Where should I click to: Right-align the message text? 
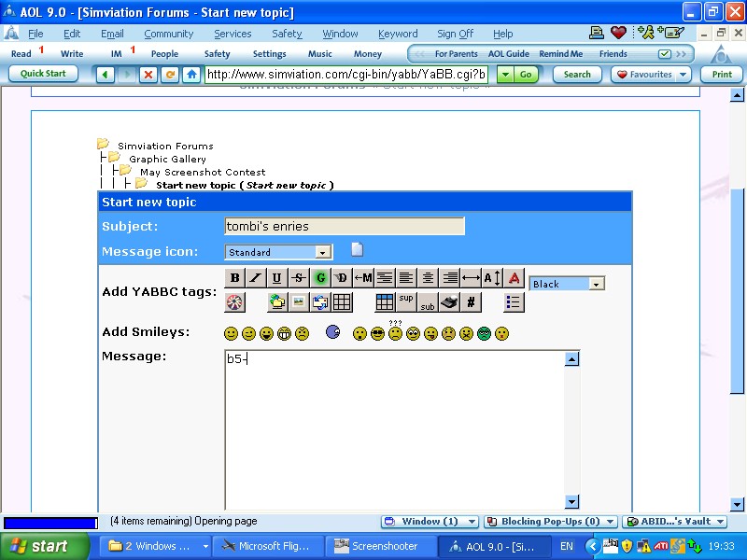(x=449, y=277)
